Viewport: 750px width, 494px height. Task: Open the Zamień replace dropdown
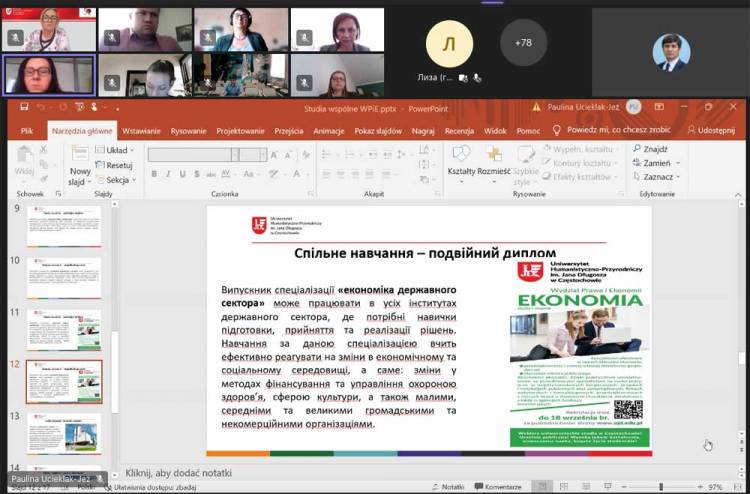coord(659,163)
